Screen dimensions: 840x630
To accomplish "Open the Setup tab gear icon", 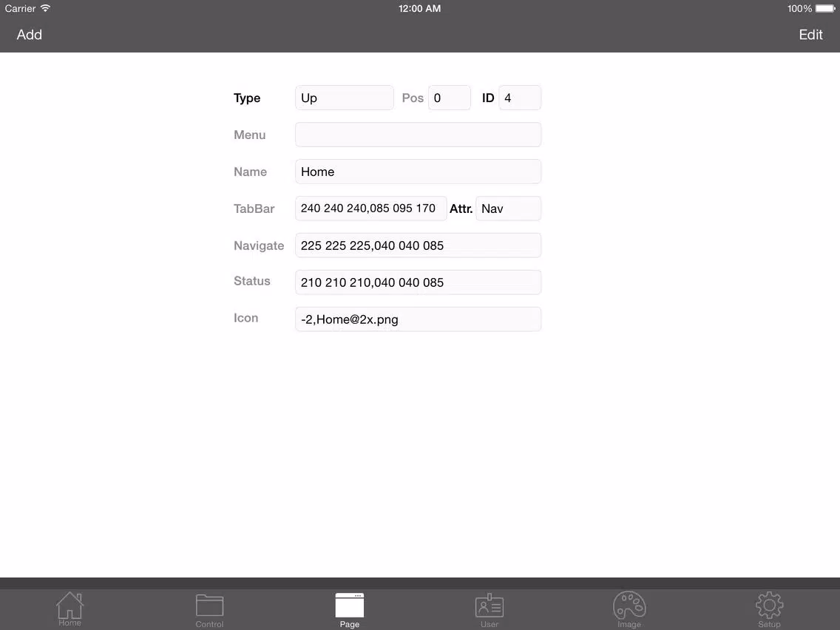I will pos(769,606).
